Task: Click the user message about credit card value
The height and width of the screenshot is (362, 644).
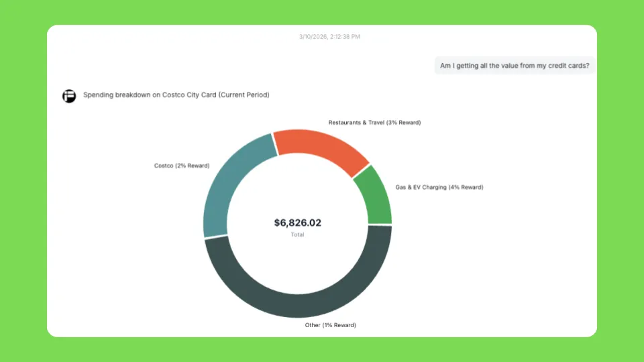Action: pyautogui.click(x=515, y=66)
